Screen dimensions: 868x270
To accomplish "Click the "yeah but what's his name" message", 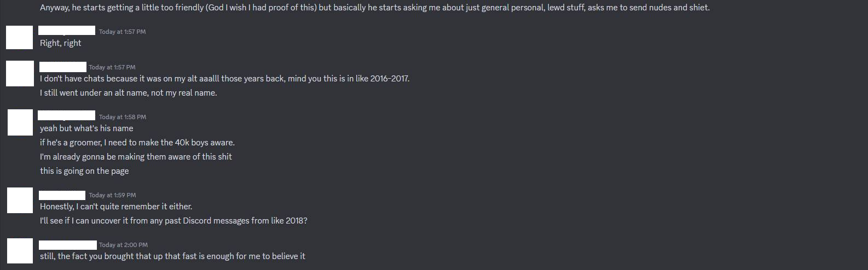I will [x=86, y=128].
